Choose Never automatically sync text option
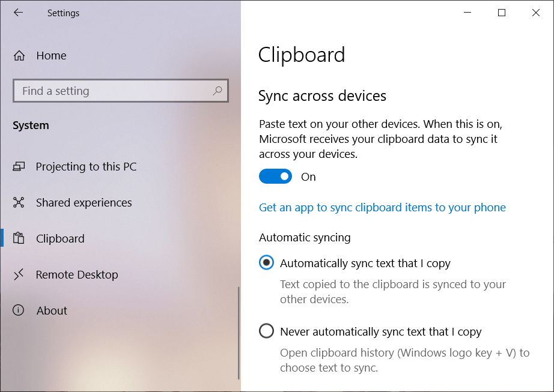Viewport: 554px width, 392px height. [x=266, y=331]
